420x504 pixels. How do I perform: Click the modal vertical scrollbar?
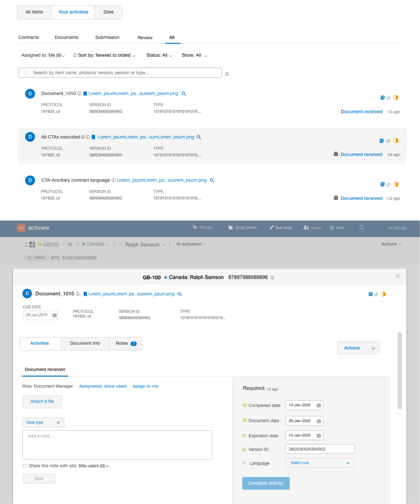400,370
